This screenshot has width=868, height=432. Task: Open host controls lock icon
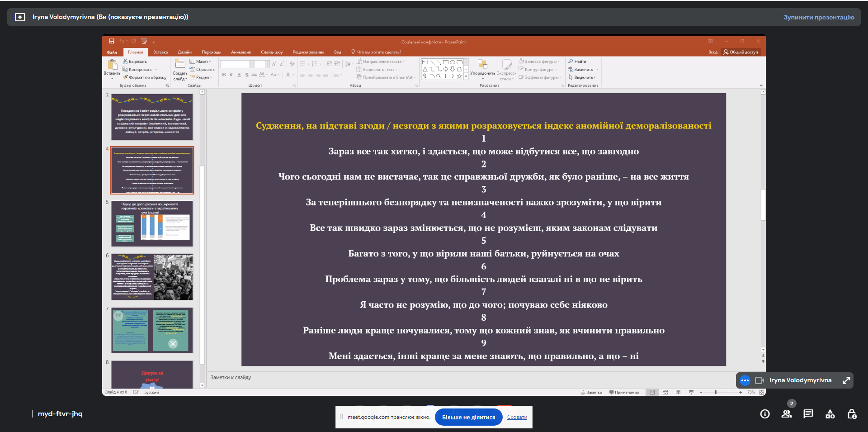coord(852,414)
